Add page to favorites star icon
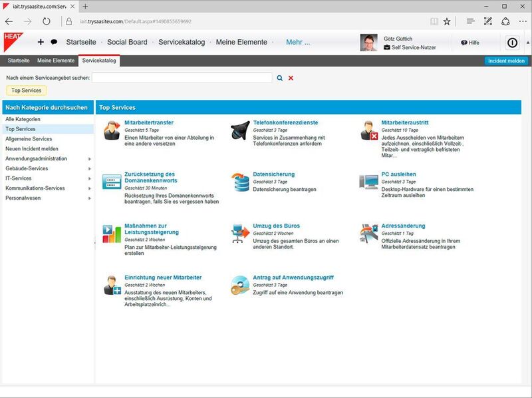The height and width of the screenshot is (398, 532). click(447, 21)
